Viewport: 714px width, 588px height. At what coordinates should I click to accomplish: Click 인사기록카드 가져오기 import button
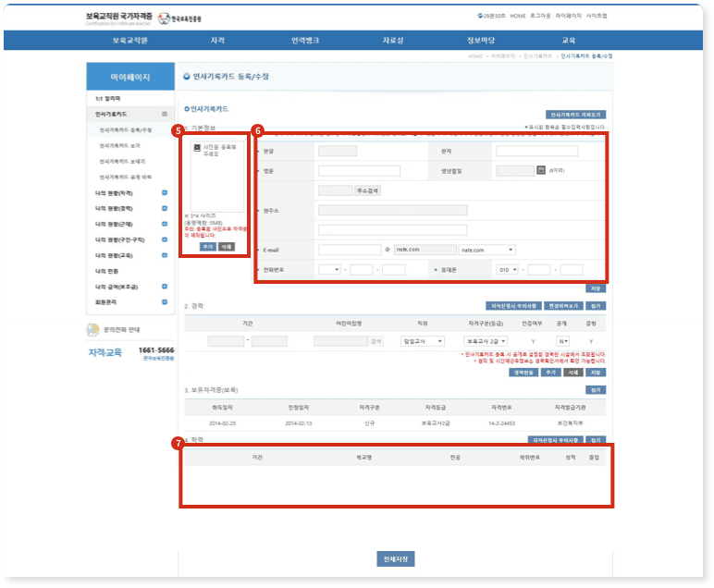576,114
